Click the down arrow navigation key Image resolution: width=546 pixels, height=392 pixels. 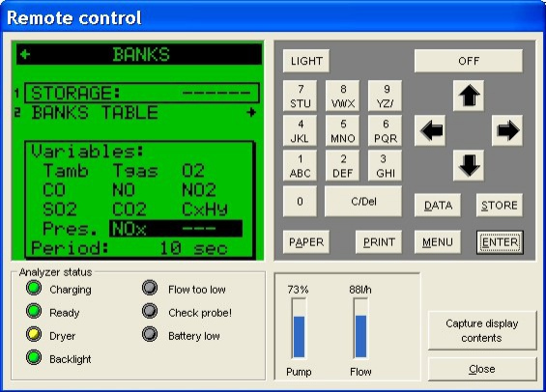pyautogui.click(x=469, y=165)
